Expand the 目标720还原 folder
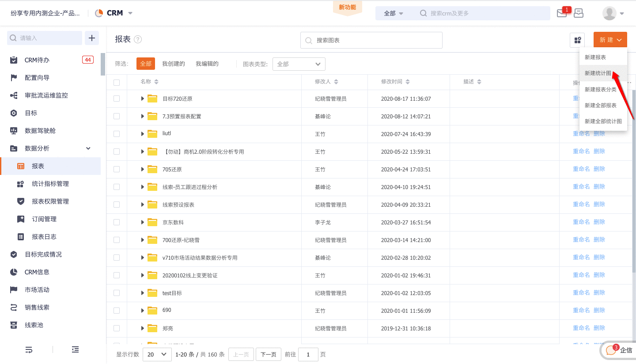Image resolution: width=636 pixels, height=364 pixels. pyautogui.click(x=143, y=99)
